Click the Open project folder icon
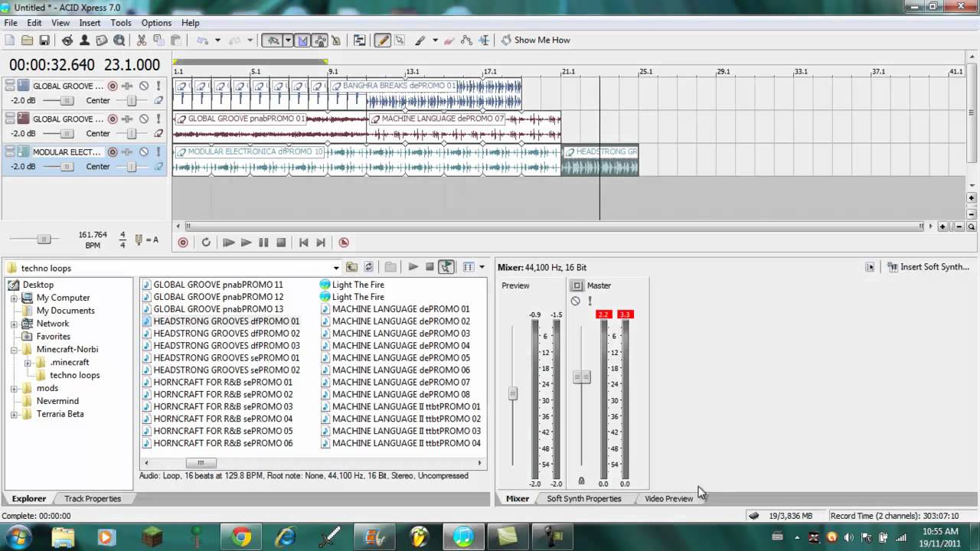Image resolution: width=980 pixels, height=551 pixels. [x=27, y=40]
